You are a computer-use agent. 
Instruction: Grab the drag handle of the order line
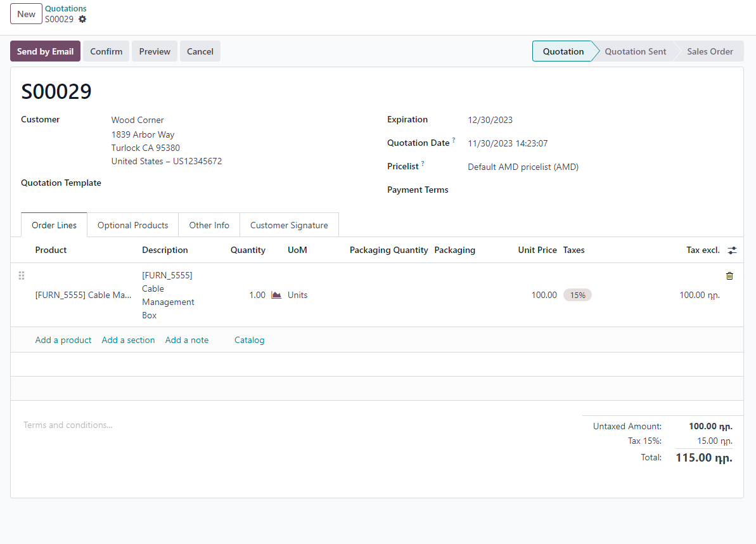point(22,276)
